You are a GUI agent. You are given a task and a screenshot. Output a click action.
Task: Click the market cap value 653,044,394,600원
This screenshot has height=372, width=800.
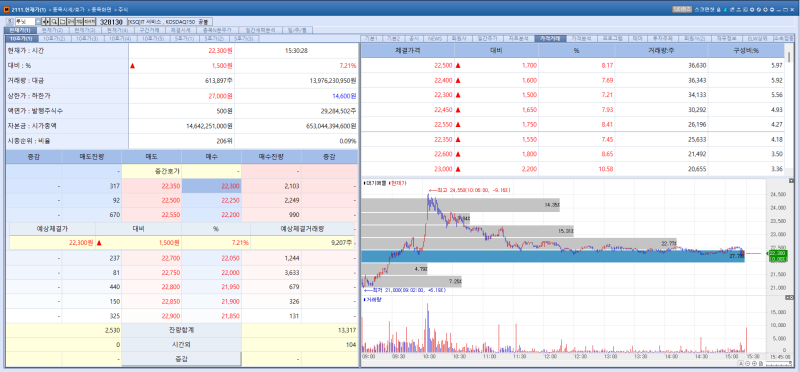[x=331, y=126]
